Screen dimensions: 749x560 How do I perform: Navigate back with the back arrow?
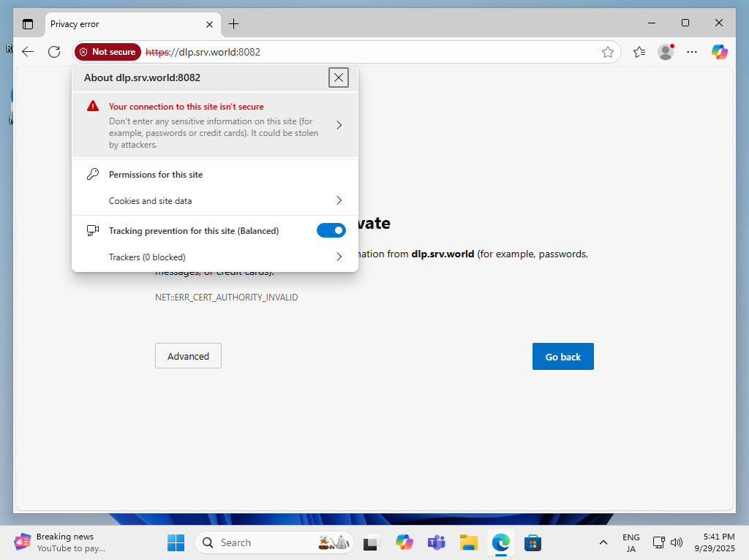27,52
